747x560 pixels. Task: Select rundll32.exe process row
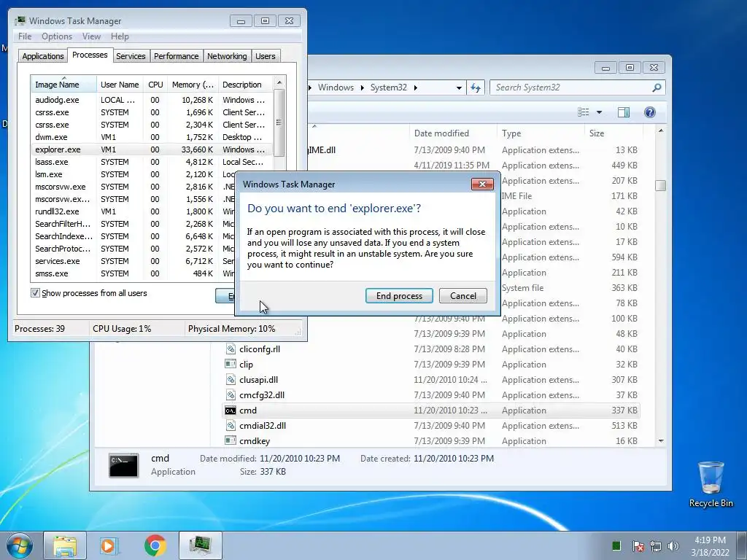click(133, 211)
